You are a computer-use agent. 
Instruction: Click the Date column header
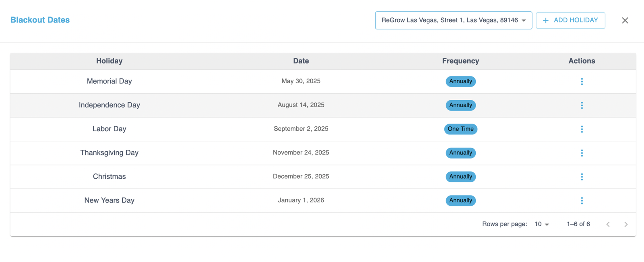click(x=301, y=61)
